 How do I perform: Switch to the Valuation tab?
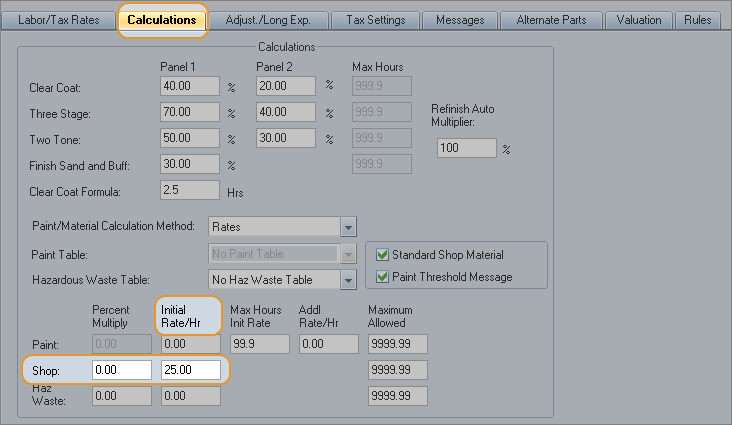tap(639, 20)
